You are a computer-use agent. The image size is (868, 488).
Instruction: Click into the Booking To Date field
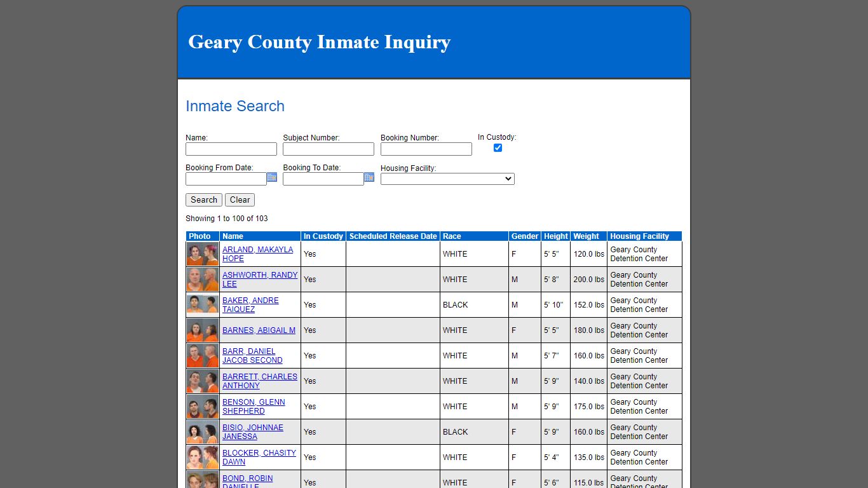(323, 179)
